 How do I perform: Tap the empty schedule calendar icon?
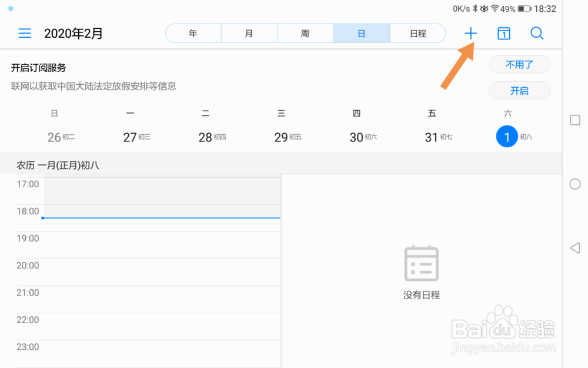422,263
